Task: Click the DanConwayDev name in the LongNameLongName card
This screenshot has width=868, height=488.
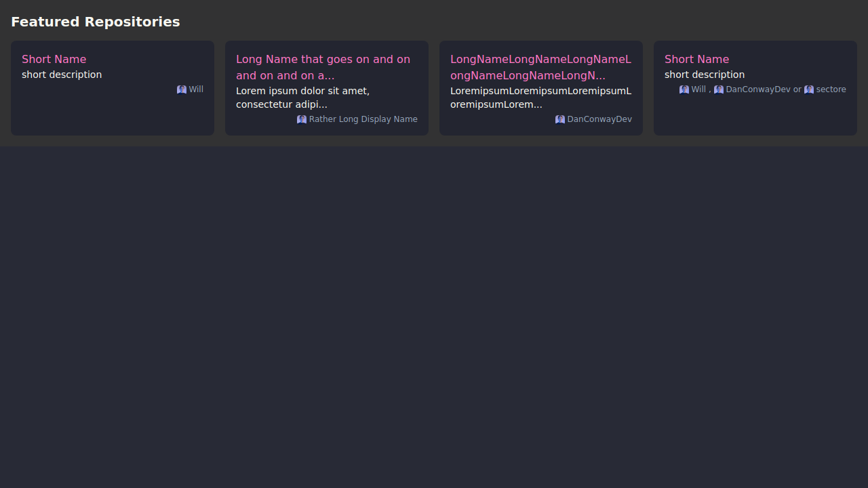Action: coord(599,119)
